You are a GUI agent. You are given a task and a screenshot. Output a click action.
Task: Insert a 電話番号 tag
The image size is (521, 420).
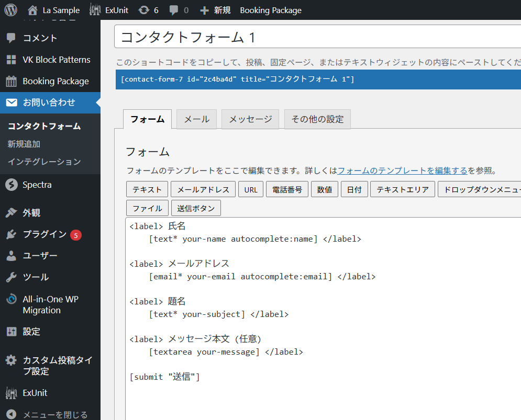287,189
